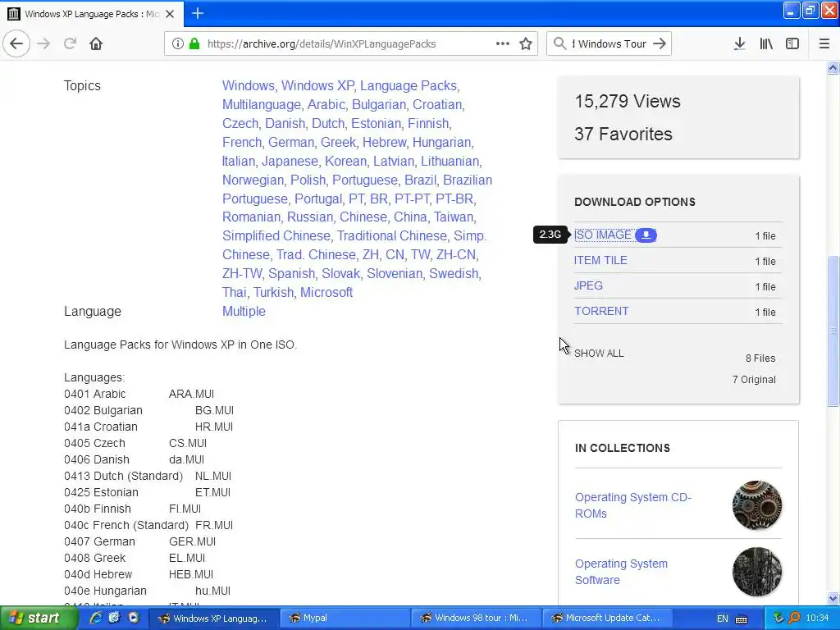840x630 pixels.
Task: Click into the Windows Tour search field
Action: pyautogui.click(x=609, y=44)
